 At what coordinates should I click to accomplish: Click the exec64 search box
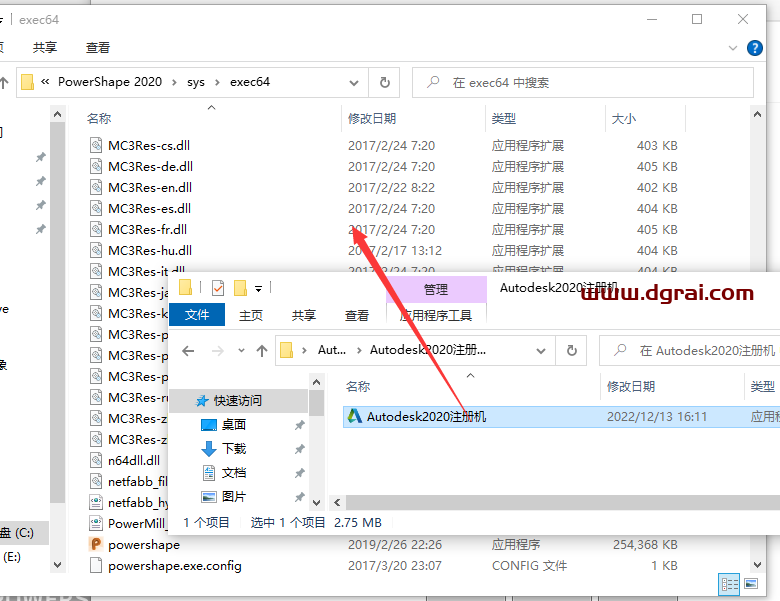click(583, 82)
